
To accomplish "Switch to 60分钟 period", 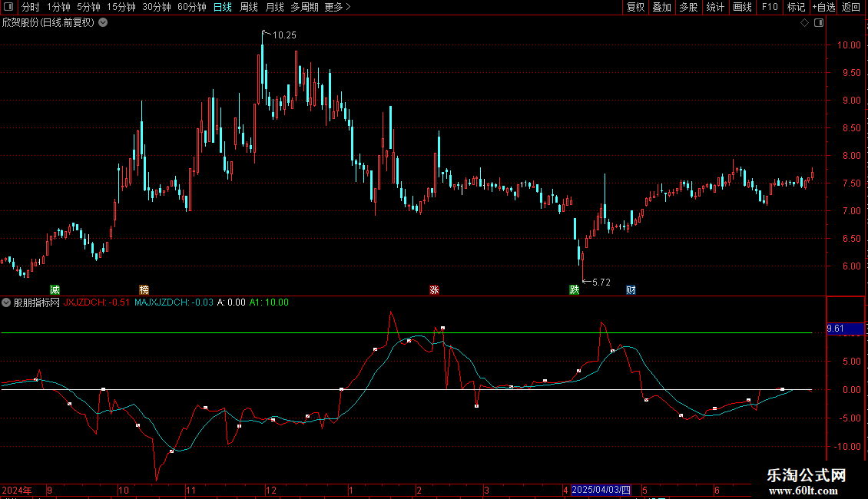I will click(x=192, y=7).
